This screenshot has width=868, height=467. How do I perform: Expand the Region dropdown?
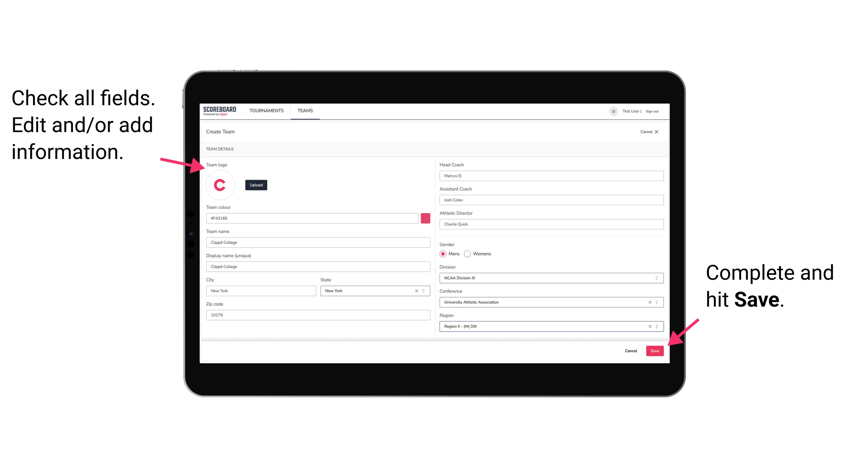(x=656, y=326)
